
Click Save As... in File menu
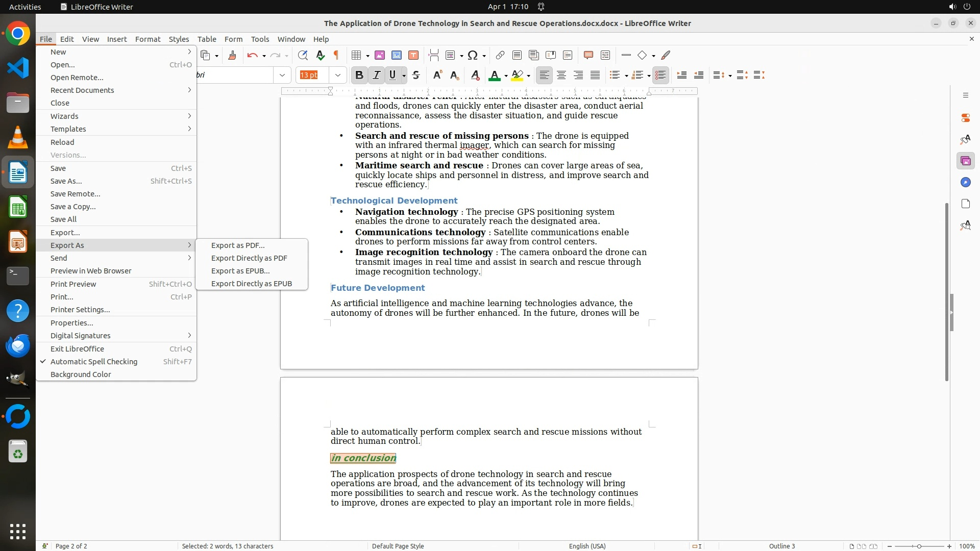pyautogui.click(x=66, y=181)
